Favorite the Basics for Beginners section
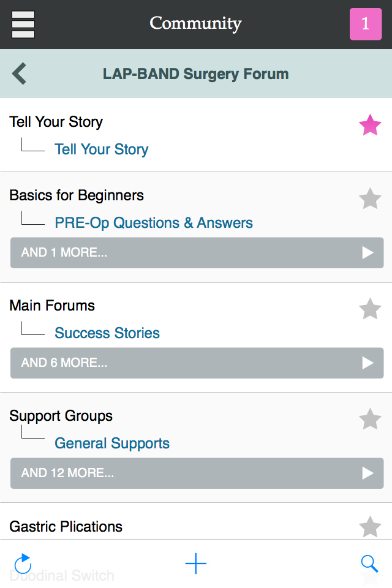Viewport: 392px width, 588px height. 370,199
